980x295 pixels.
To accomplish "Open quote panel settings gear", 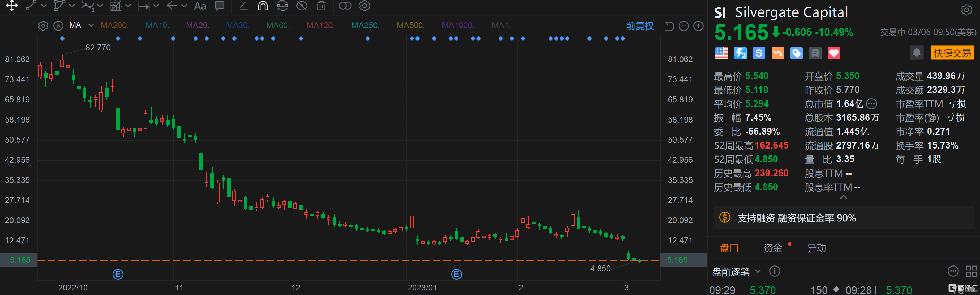I will (967, 10).
